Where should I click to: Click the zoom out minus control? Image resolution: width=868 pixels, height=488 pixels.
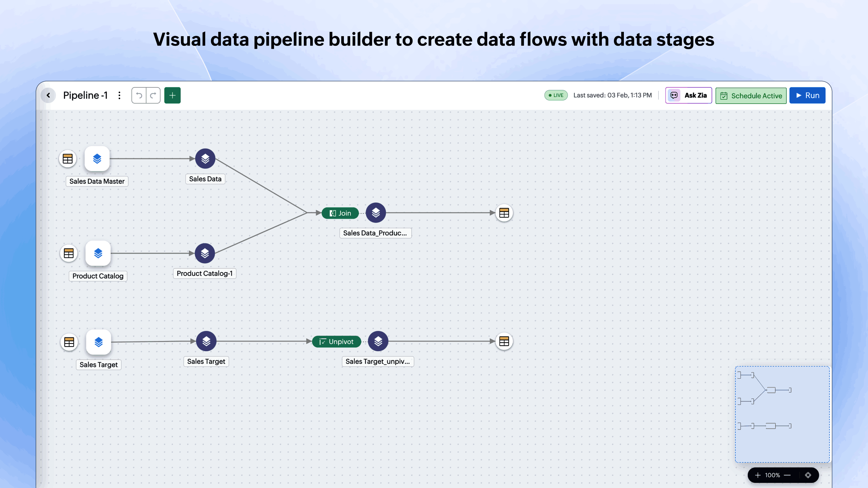[x=788, y=475]
